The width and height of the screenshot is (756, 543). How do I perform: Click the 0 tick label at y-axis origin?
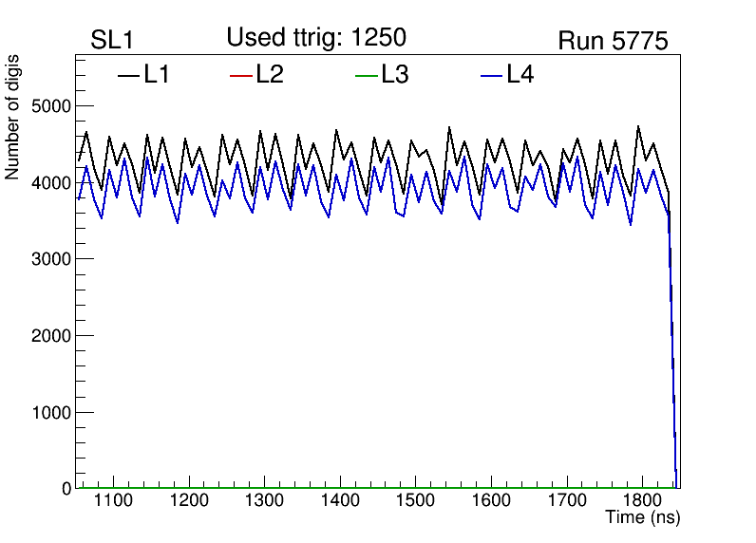point(66,489)
